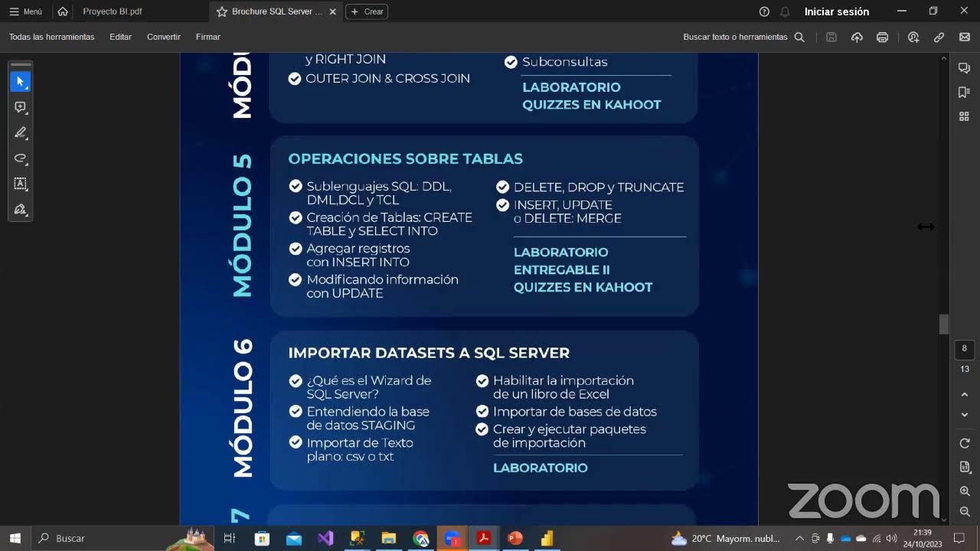Select the freehand draw lasso tool

[x=21, y=158]
